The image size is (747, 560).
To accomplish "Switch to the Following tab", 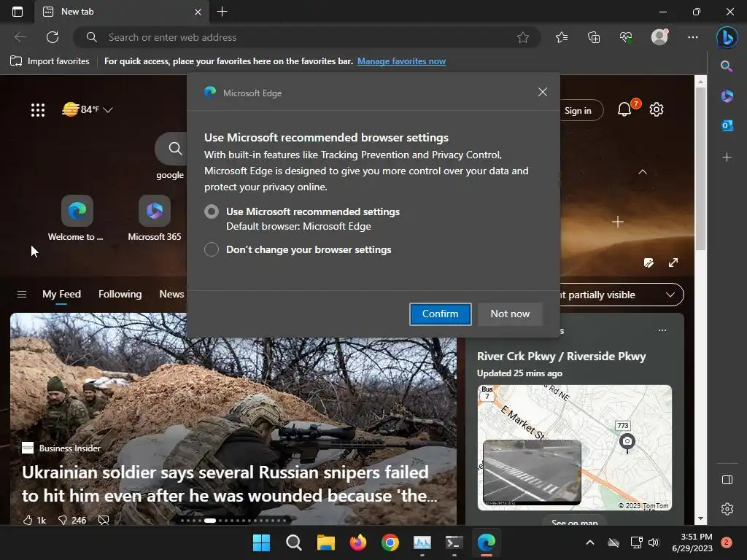I will click(x=120, y=295).
